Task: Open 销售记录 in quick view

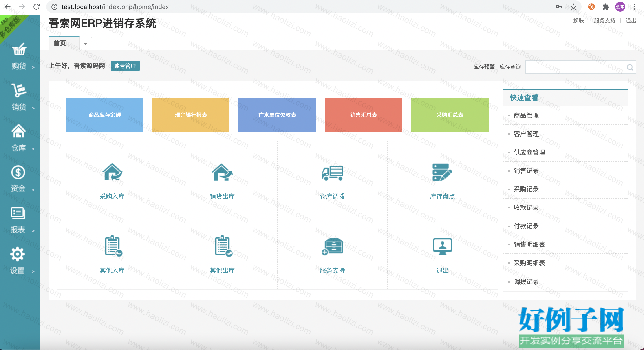Action: (x=526, y=171)
